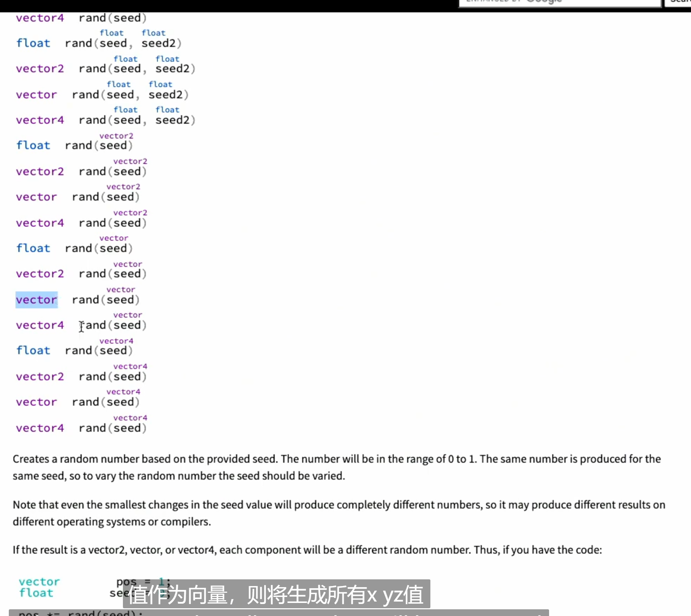Viewport: 691px width, 616px height.
Task: Click float keyword in the seed code example
Action: tap(36, 593)
